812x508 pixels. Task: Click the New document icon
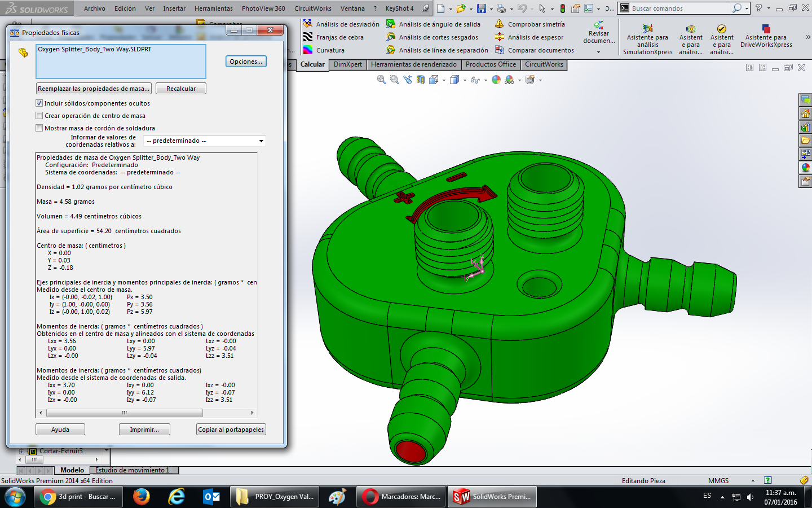(441, 8)
